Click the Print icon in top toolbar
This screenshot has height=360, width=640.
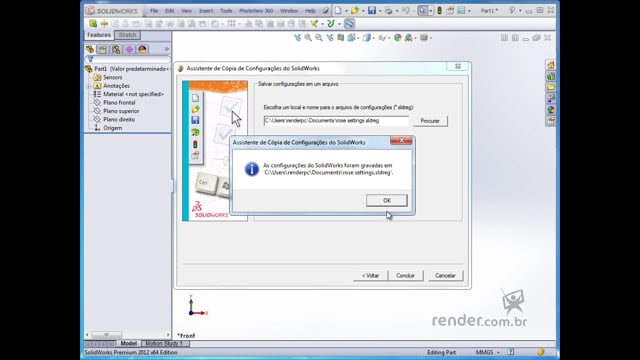pyautogui.click(x=389, y=11)
